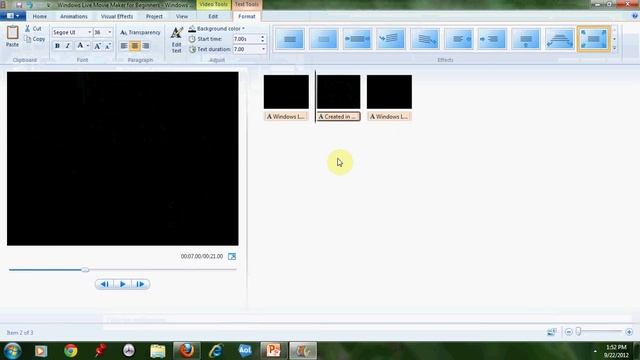Open Firefox from the taskbar
640x360 pixels.
click(187, 351)
